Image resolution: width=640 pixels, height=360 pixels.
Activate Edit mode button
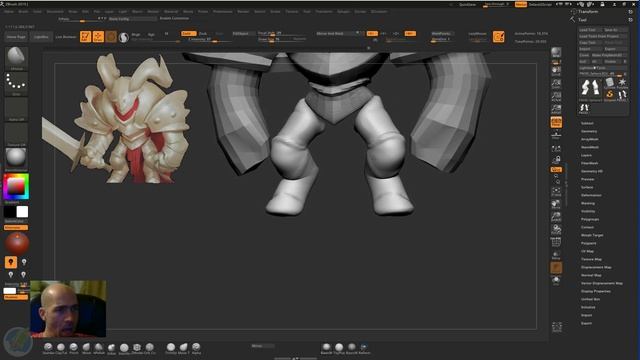[x=85, y=37]
